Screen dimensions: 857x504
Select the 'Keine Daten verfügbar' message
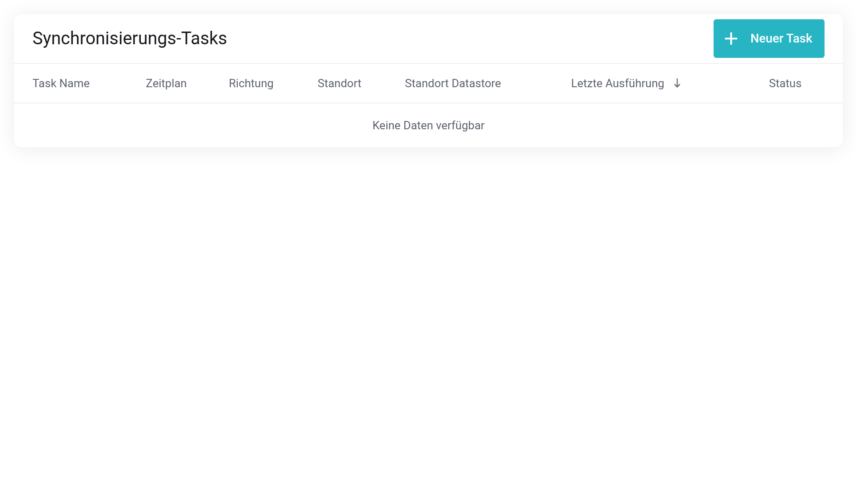[428, 125]
